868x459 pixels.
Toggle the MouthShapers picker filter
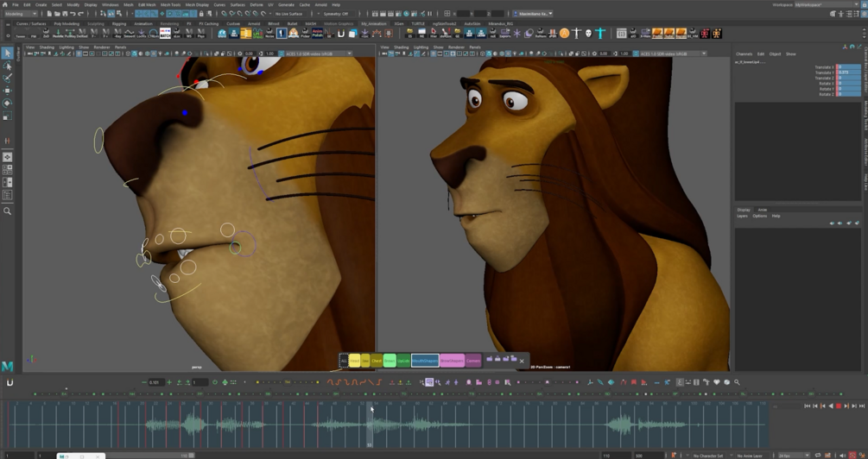click(x=425, y=361)
